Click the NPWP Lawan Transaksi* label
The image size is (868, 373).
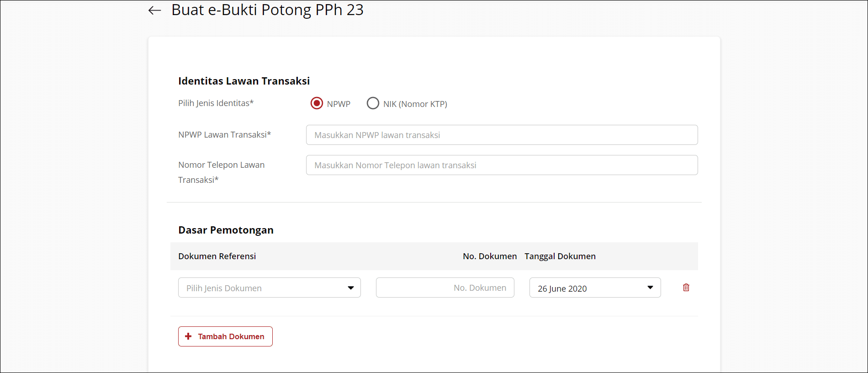224,135
